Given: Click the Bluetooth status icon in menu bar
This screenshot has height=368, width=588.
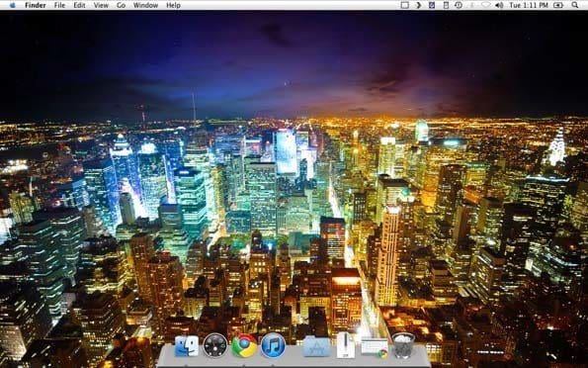Looking at the screenshot, I should point(472,5).
